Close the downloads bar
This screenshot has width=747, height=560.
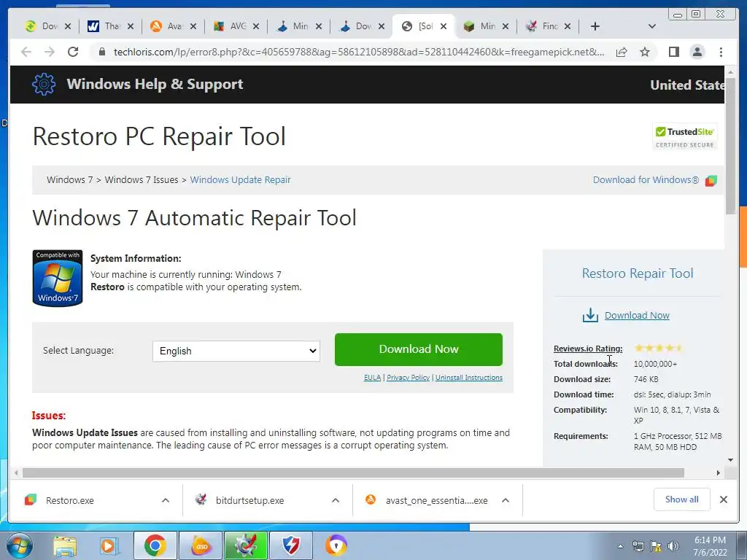tap(724, 499)
